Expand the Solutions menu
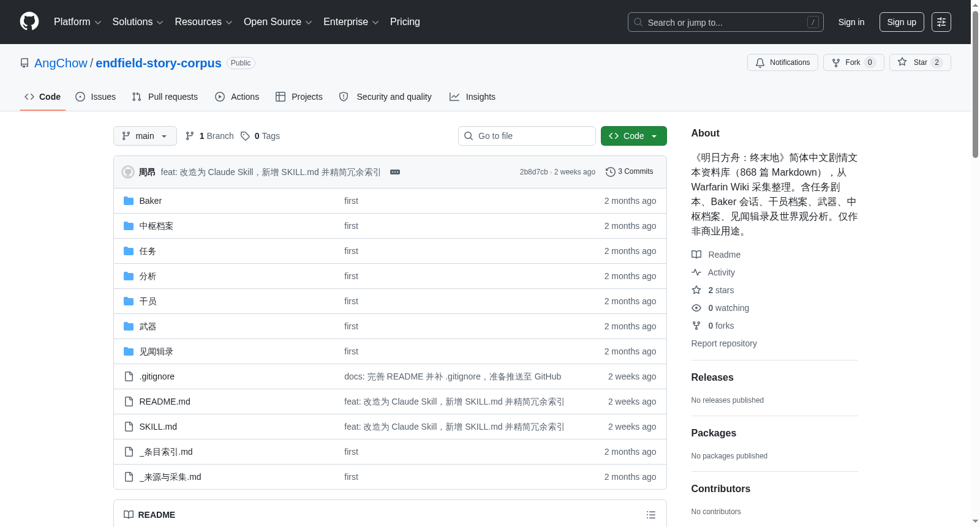 pos(138,22)
